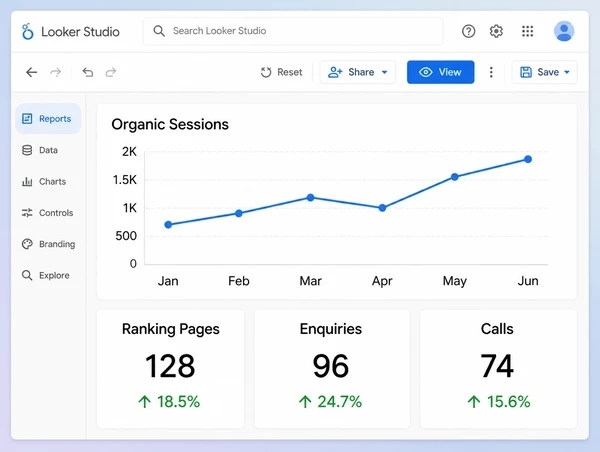This screenshot has width=600, height=452.
Task: Click the 500 y-axis label
Action: coord(126,236)
